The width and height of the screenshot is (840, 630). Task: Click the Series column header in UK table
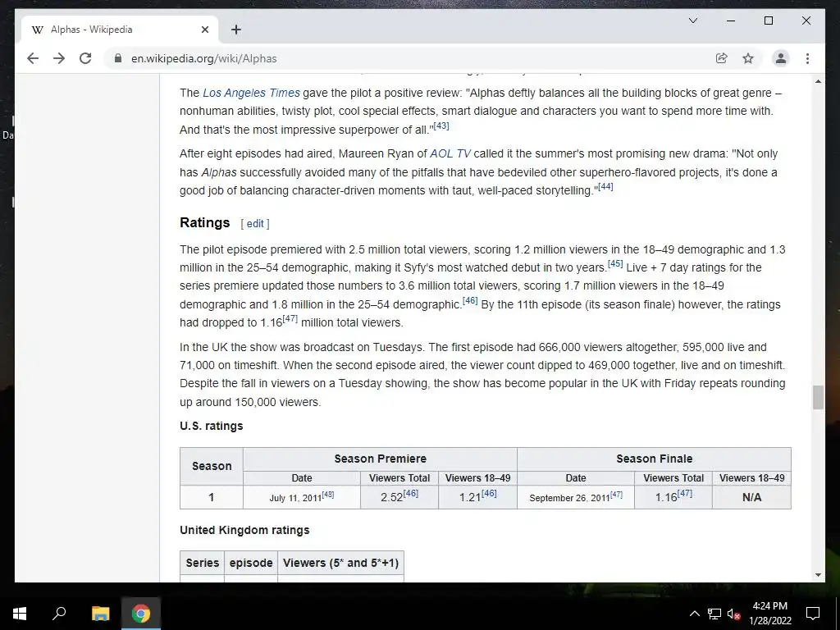tap(202, 563)
